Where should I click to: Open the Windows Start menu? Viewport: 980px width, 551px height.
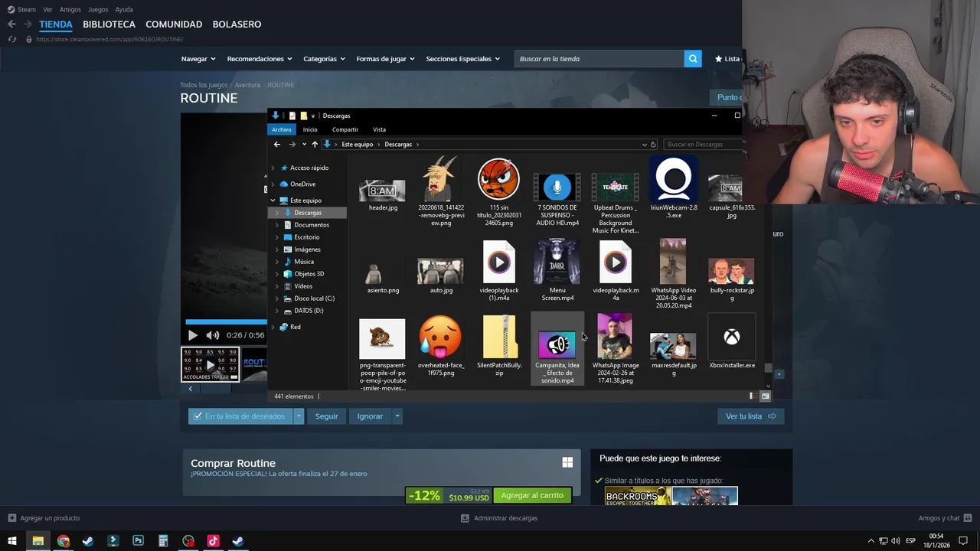(12, 541)
